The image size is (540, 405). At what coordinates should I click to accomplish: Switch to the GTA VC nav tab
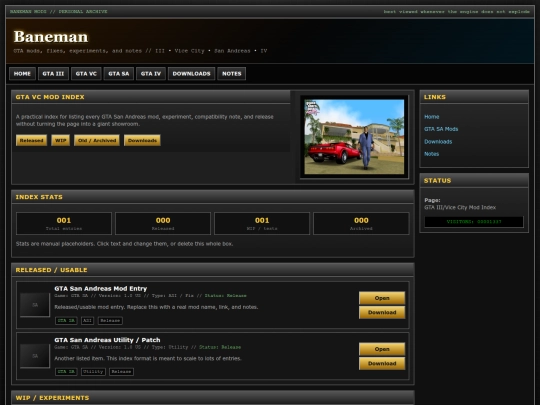pos(86,74)
